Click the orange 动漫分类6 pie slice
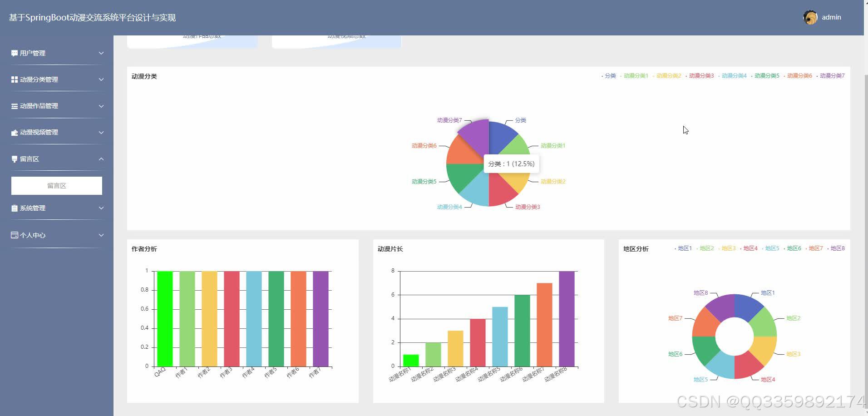The image size is (868, 416). (462, 152)
